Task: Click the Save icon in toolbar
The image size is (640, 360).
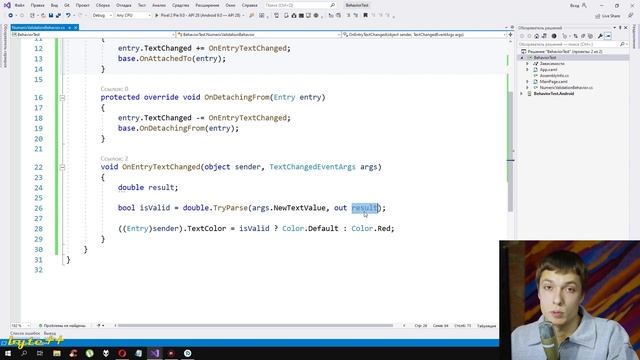Action: coord(51,16)
